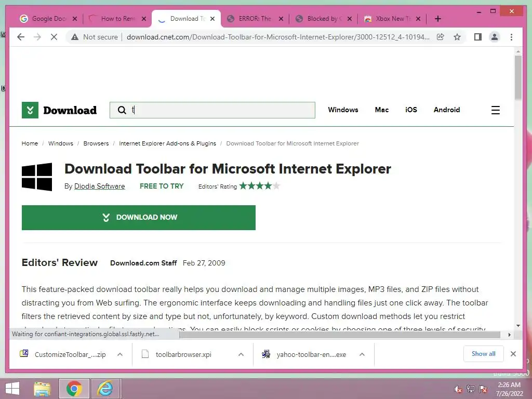Click Browsers breadcrumb link

96,143
